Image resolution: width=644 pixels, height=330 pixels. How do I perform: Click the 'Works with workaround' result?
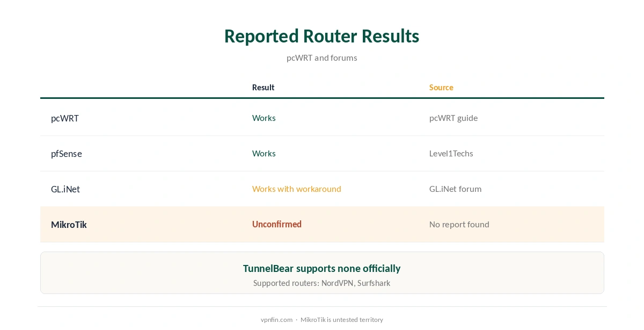point(297,189)
